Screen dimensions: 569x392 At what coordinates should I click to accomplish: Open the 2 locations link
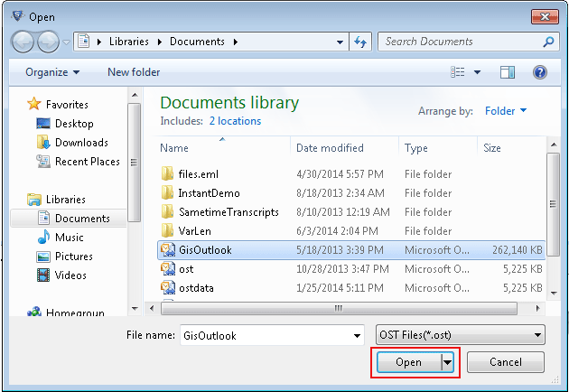point(235,121)
